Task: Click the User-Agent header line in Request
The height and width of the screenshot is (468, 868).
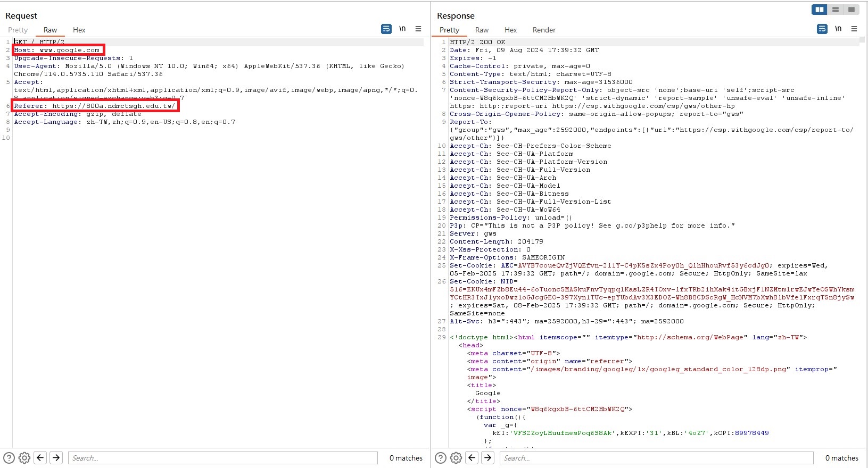Action: click(x=209, y=70)
